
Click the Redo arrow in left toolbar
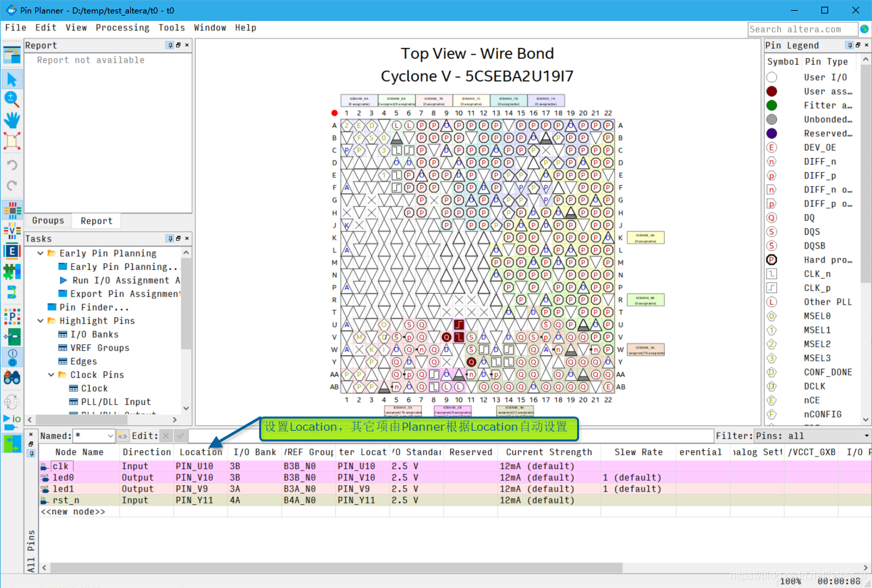(11, 186)
